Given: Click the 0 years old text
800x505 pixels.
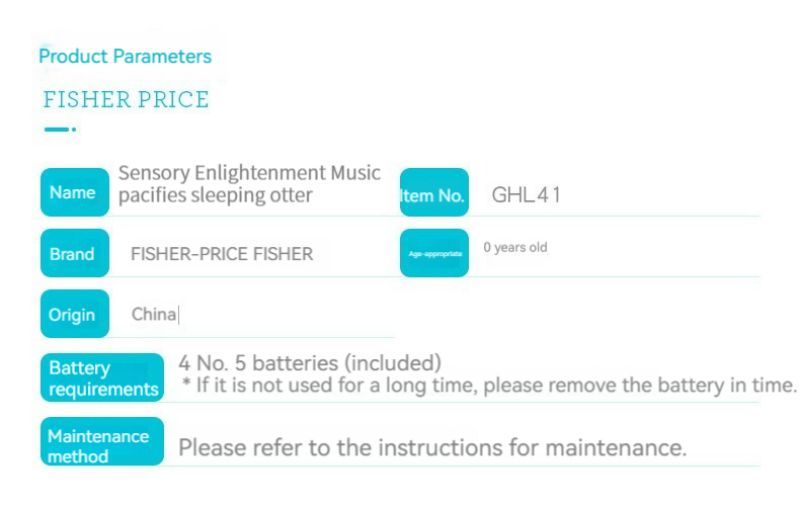Looking at the screenshot, I should pyautogui.click(x=515, y=247).
